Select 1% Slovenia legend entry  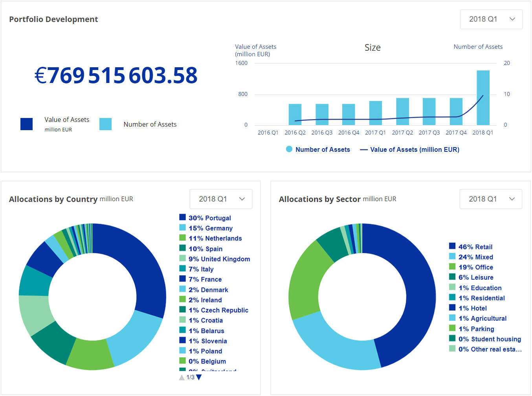pyautogui.click(x=203, y=341)
